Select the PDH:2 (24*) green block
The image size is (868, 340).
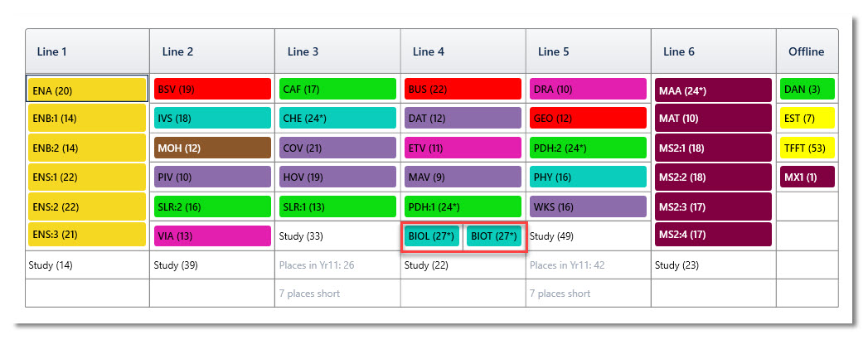(588, 148)
